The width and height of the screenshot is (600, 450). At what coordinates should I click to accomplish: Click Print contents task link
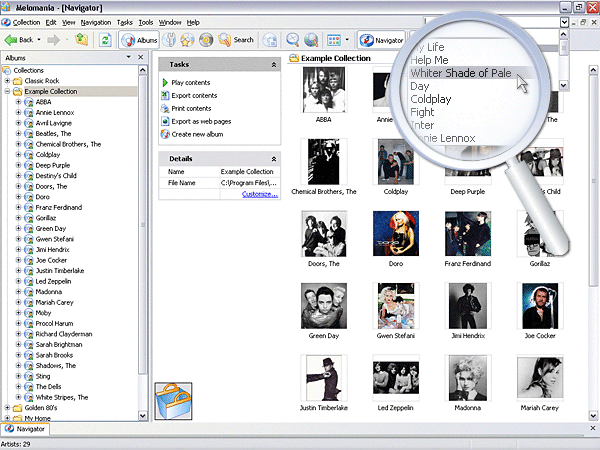click(191, 108)
